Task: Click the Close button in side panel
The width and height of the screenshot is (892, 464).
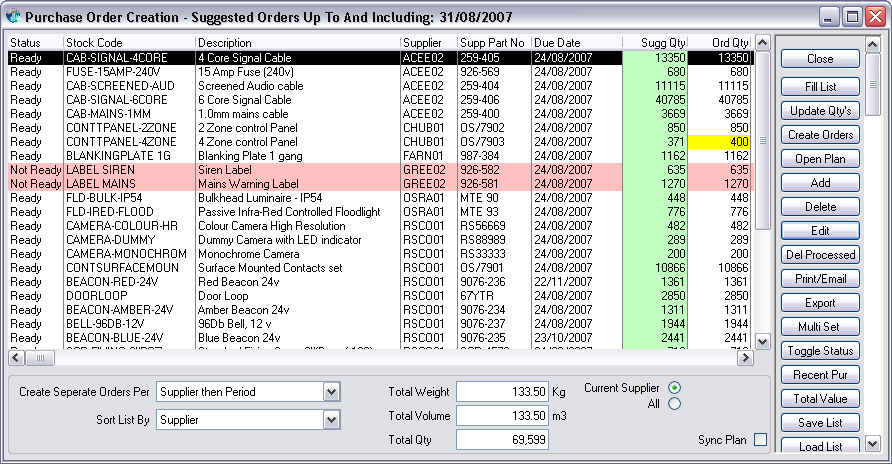Action: 820,59
